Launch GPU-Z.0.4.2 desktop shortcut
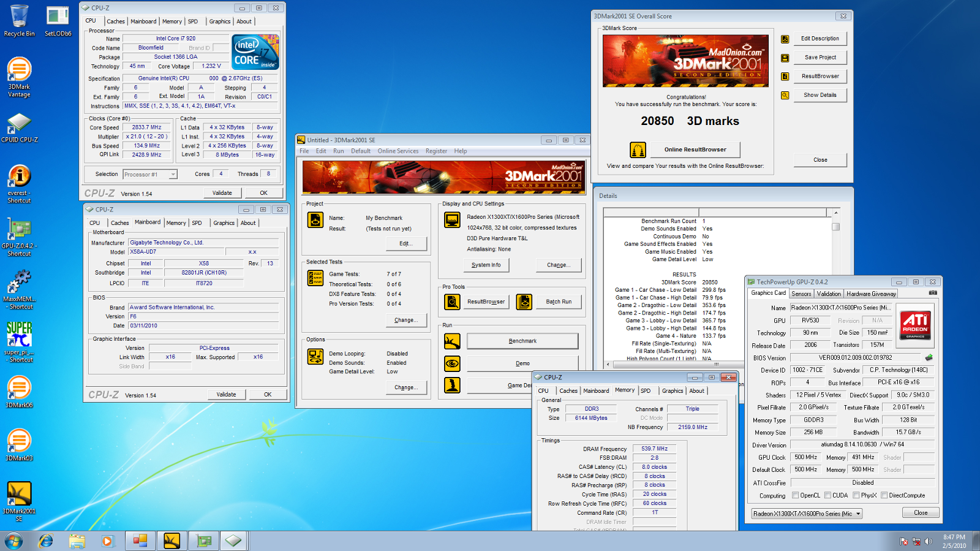 point(19,237)
